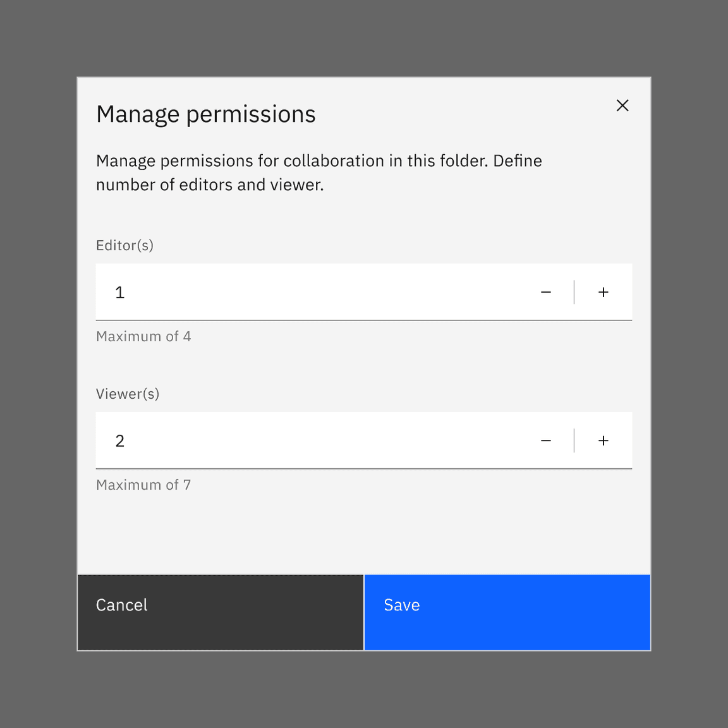The width and height of the screenshot is (728, 728).
Task: Click the increment plus icon for Editor(s)
Action: coord(604,292)
